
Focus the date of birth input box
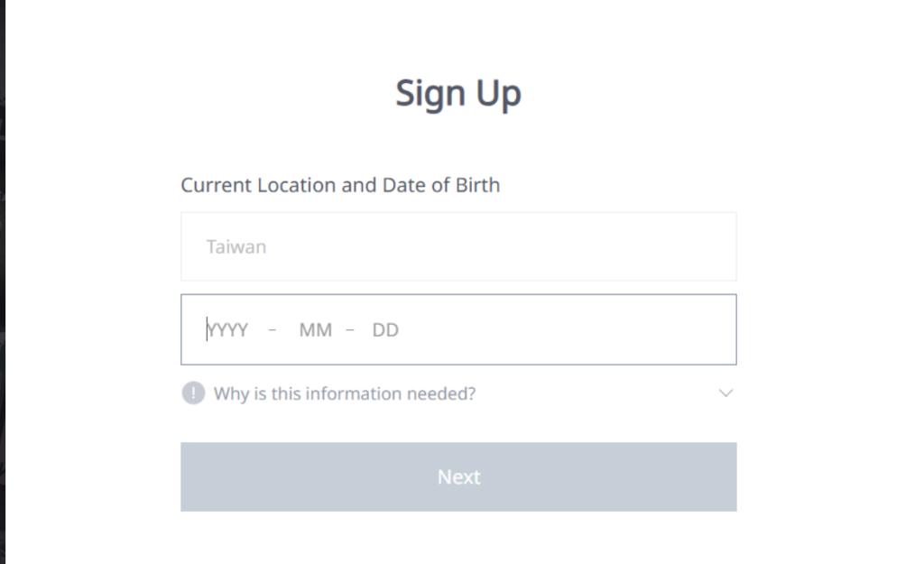[458, 329]
